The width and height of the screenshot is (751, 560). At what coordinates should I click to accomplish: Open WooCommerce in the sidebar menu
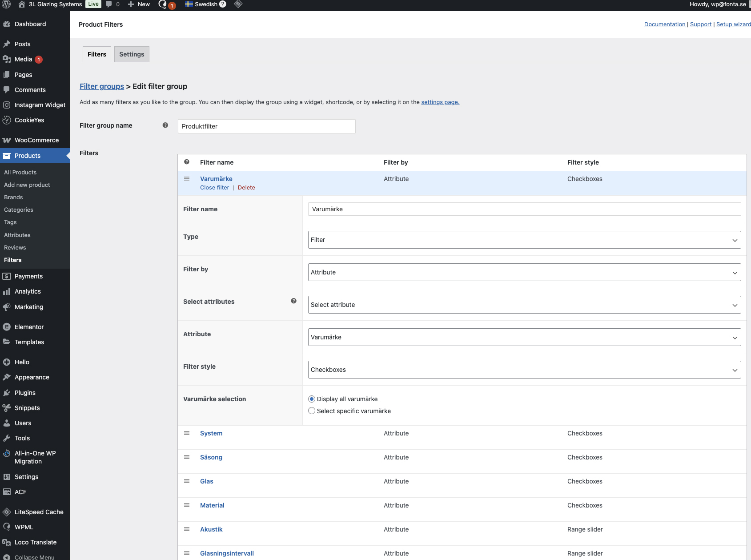(36, 140)
